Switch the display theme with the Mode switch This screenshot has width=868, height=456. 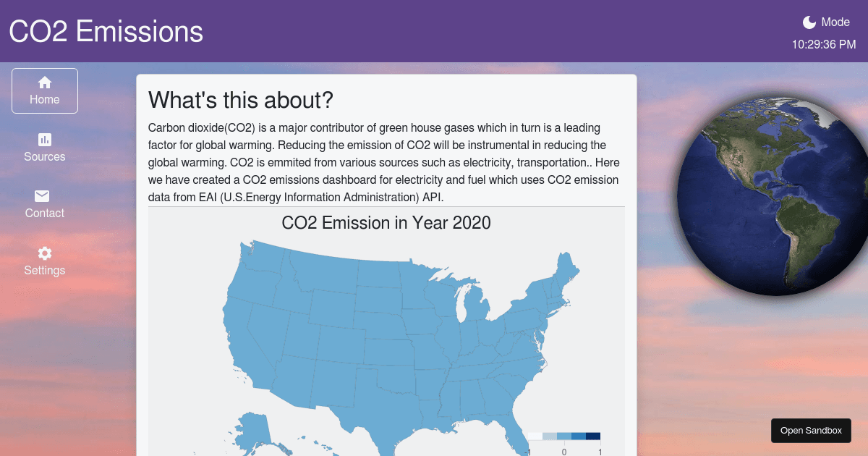tap(825, 22)
